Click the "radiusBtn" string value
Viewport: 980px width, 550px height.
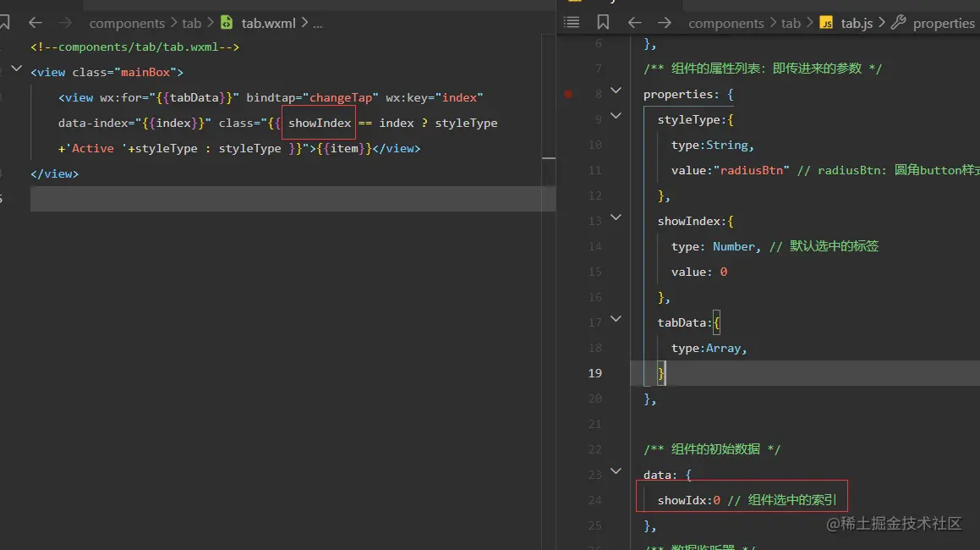point(751,170)
